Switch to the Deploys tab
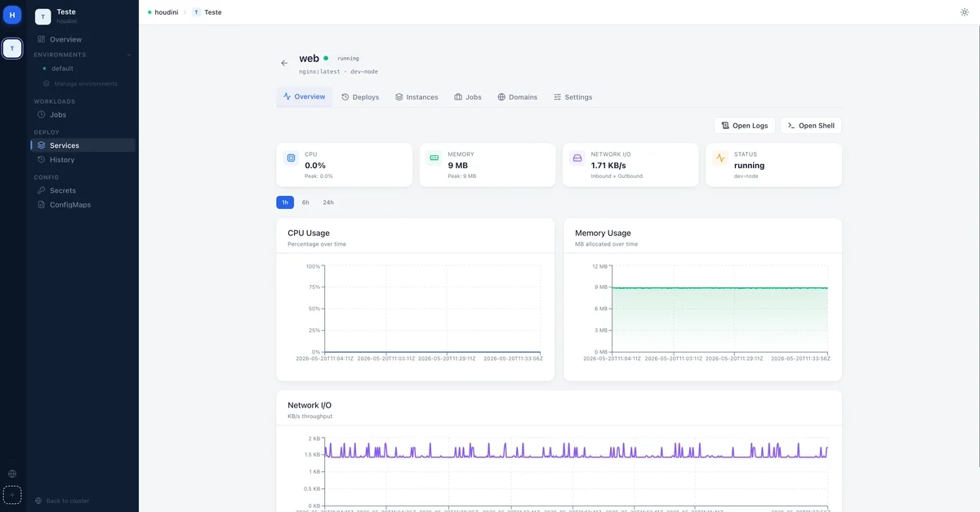Image resolution: width=980 pixels, height=512 pixels. [x=360, y=97]
